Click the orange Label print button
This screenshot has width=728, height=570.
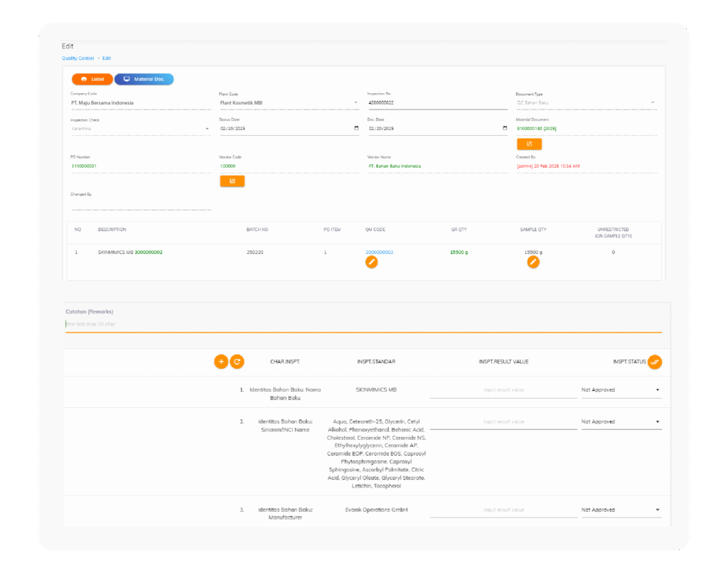92,79
